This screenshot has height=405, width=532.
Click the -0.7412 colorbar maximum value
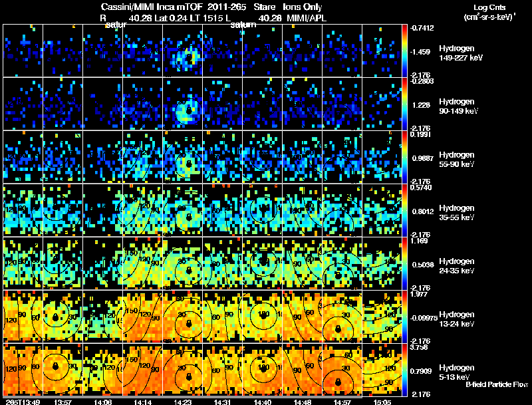click(422, 28)
